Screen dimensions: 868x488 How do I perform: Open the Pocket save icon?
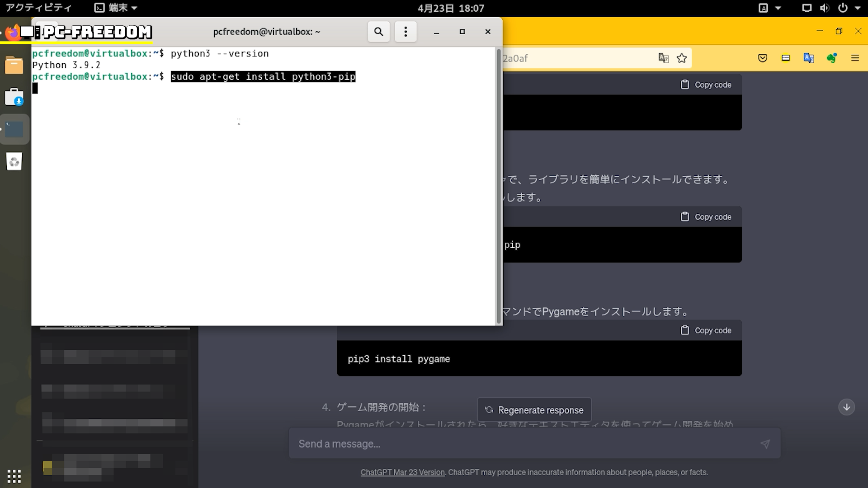tap(763, 58)
